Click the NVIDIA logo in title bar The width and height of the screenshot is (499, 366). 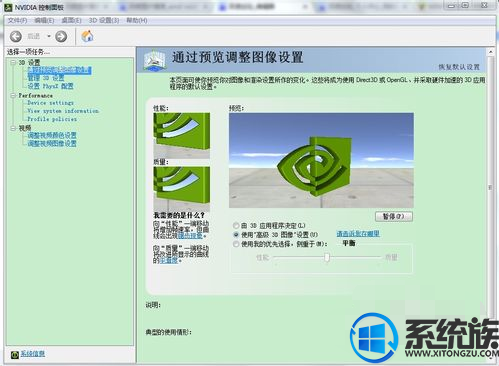pyautogui.click(x=9, y=7)
